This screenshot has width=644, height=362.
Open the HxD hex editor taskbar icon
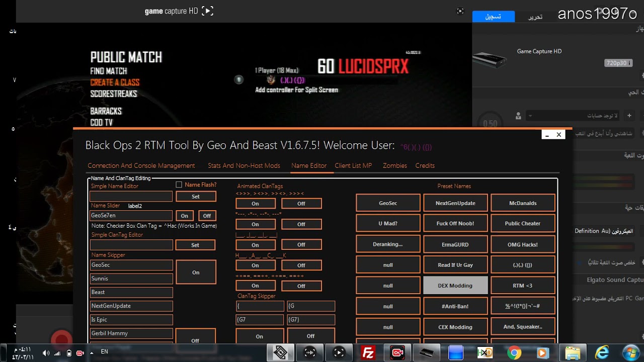point(485,353)
